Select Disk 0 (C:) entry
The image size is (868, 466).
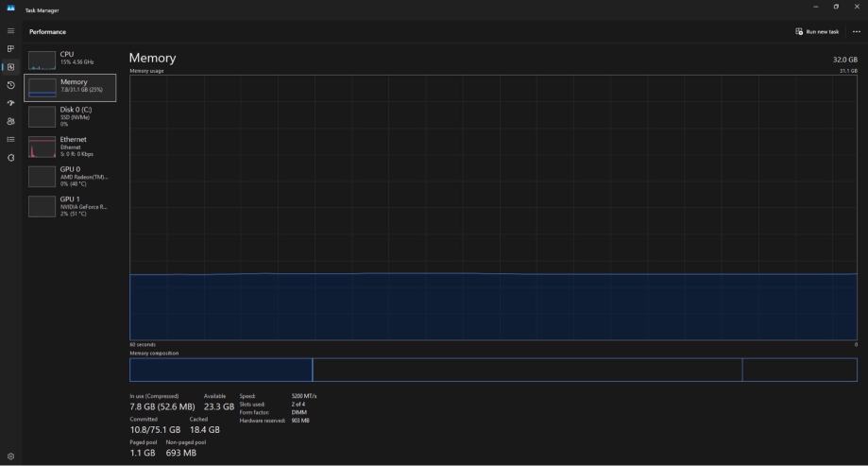pyautogui.click(x=70, y=116)
